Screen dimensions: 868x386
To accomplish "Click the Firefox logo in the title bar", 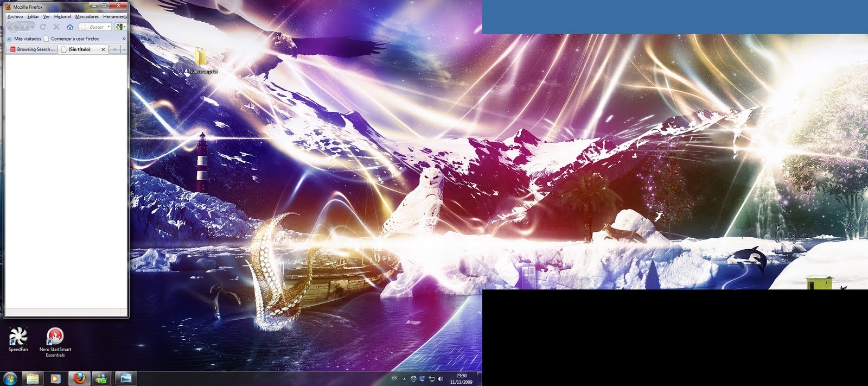I will (x=8, y=7).
